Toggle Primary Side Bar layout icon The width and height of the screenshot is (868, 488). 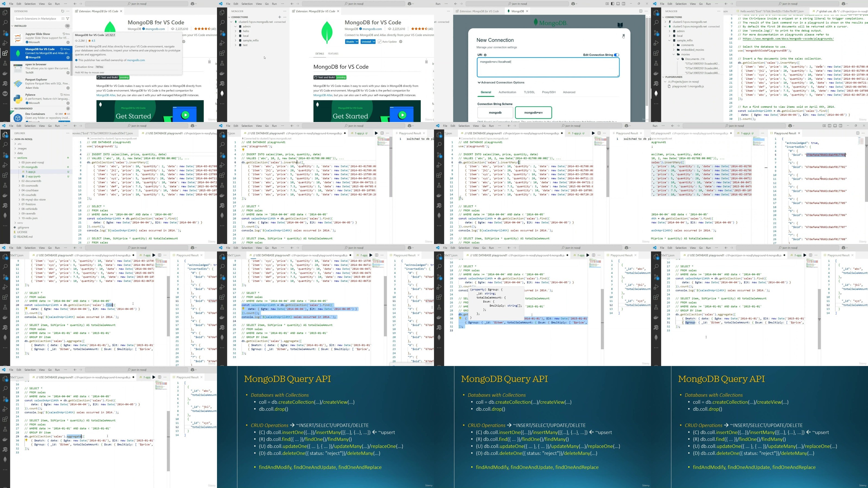[x=612, y=4]
